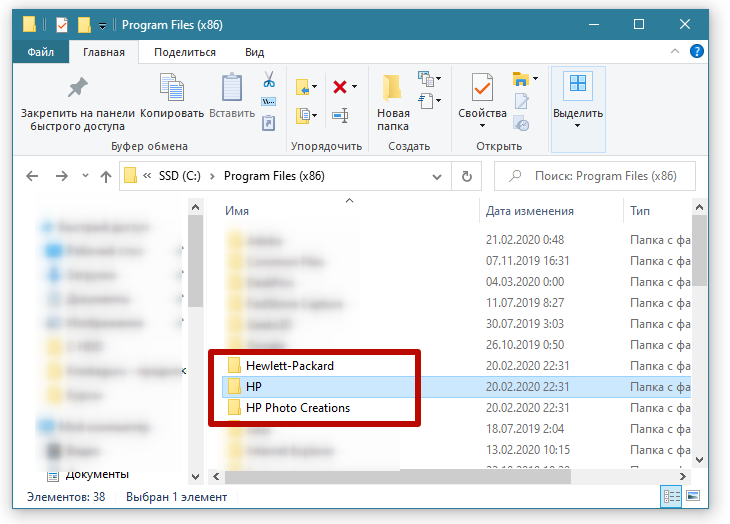Viewport: 730px width, 524px height.
Task: Click the refresh icon beside the address bar
Action: (466, 176)
